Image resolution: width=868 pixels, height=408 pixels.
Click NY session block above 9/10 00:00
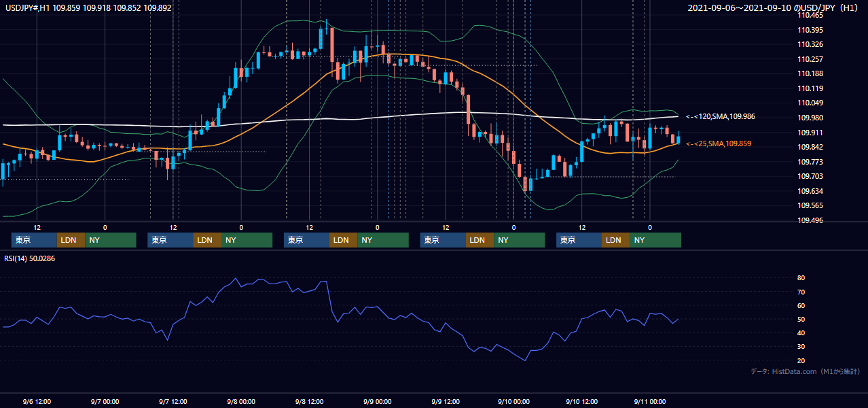(x=520, y=240)
